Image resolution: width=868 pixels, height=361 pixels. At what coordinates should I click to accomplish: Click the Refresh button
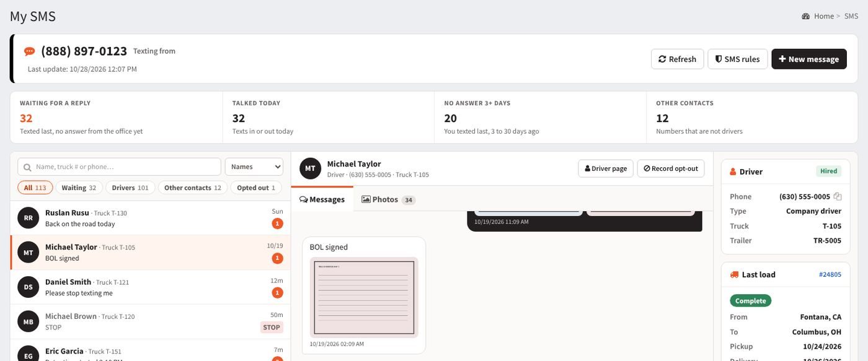click(x=677, y=59)
